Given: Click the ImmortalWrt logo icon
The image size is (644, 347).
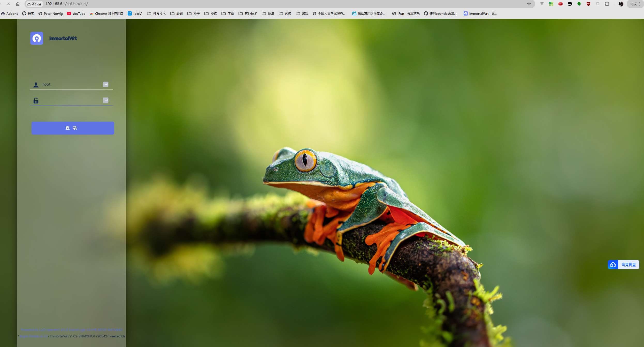Looking at the screenshot, I should [x=37, y=38].
